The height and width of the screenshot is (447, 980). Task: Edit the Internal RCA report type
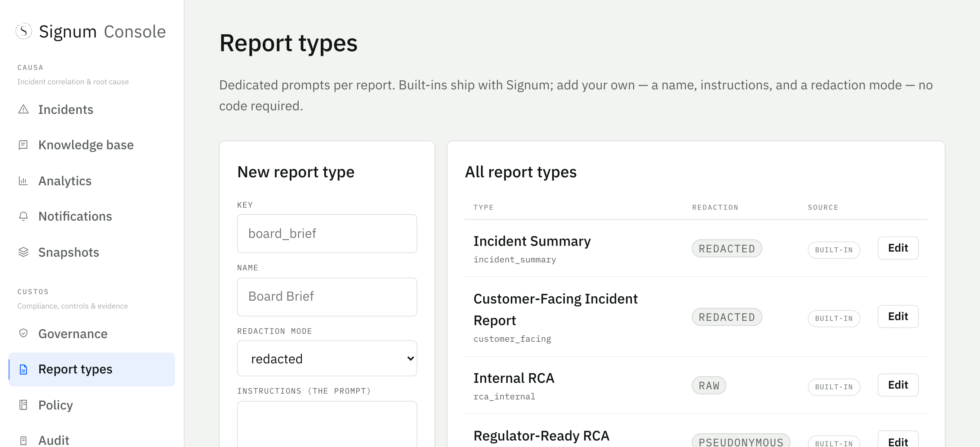pos(898,385)
